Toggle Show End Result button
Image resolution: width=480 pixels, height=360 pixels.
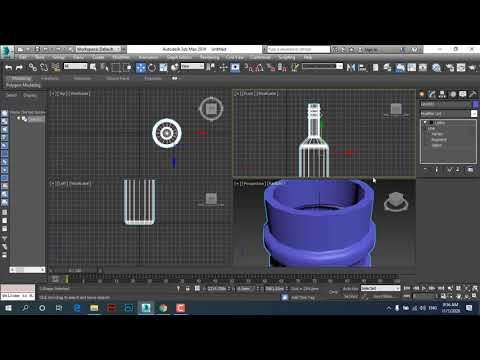click(437, 170)
